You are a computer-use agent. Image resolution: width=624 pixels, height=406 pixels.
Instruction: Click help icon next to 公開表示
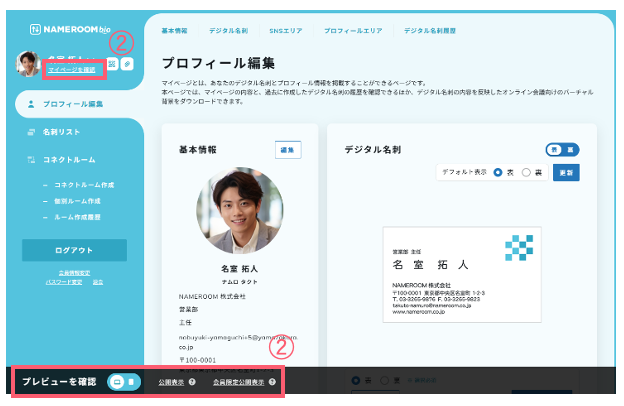(192, 382)
